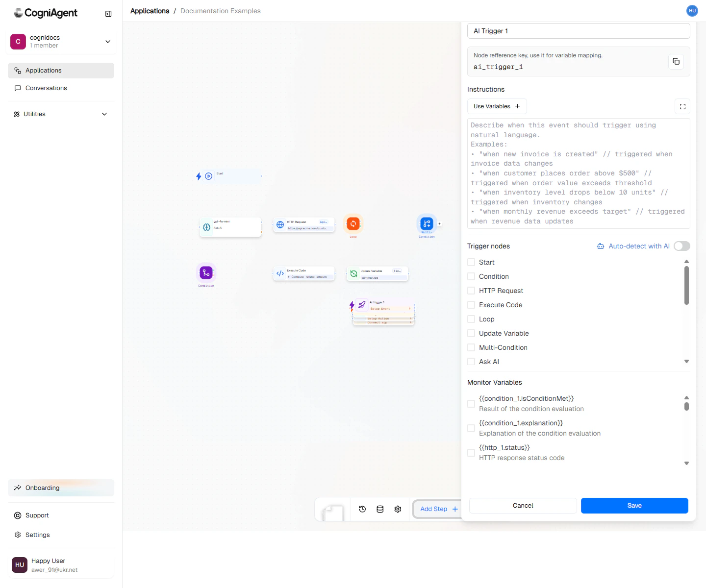Image resolution: width=706 pixels, height=588 pixels.
Task: Click the Add Step button
Action: click(x=438, y=509)
